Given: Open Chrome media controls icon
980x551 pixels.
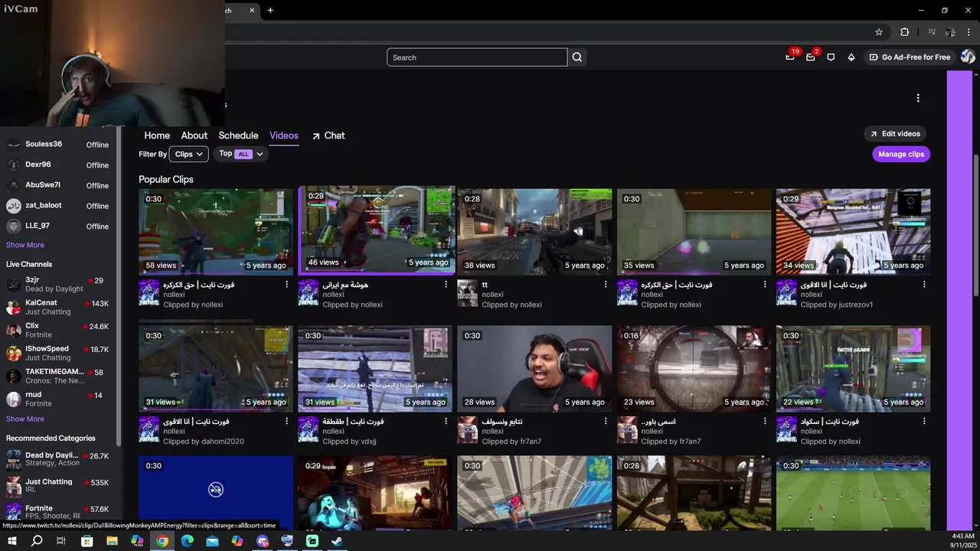Looking at the screenshot, I should [x=932, y=32].
